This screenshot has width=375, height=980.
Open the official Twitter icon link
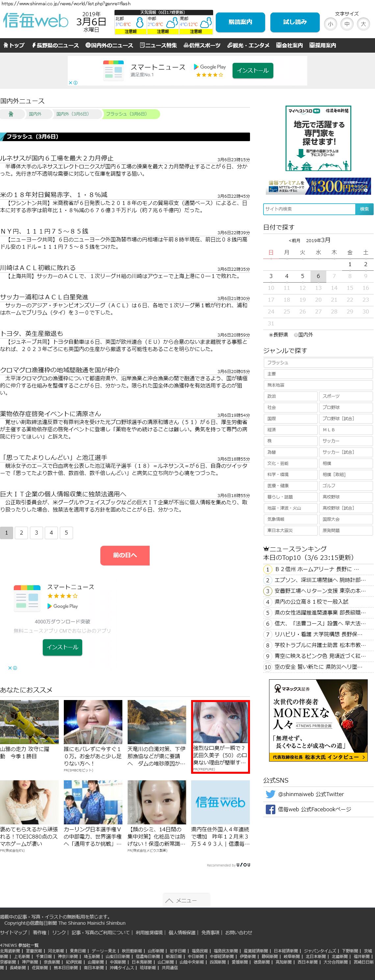(270, 794)
